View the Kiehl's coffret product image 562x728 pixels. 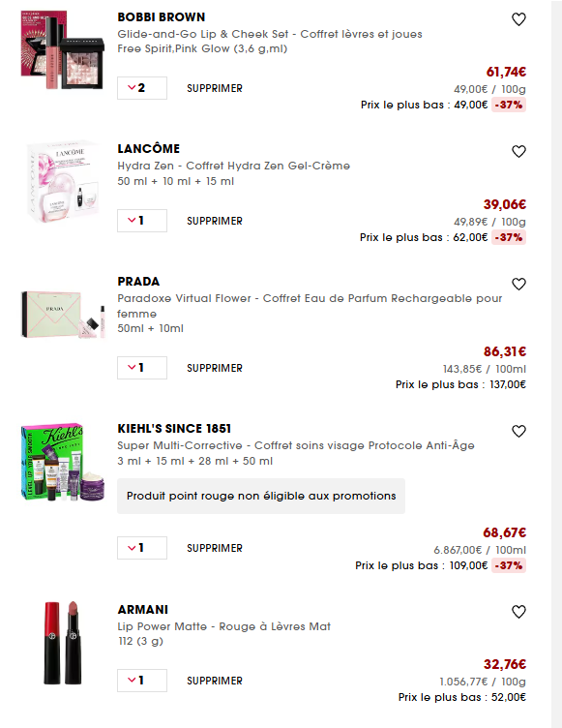tap(63, 462)
